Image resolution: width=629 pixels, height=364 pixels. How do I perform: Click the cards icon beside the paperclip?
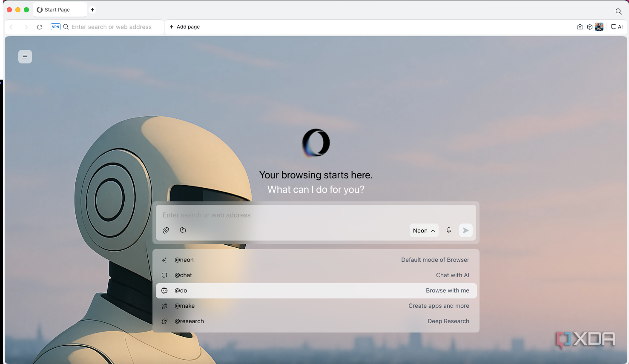click(x=183, y=230)
